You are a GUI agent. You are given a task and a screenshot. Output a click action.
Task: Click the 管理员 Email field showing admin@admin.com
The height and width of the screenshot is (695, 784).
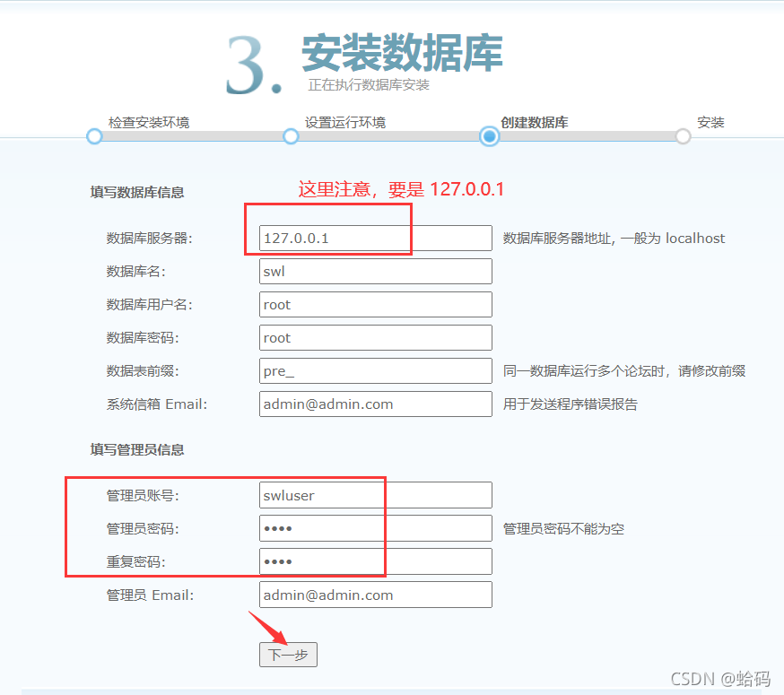pyautogui.click(x=375, y=595)
